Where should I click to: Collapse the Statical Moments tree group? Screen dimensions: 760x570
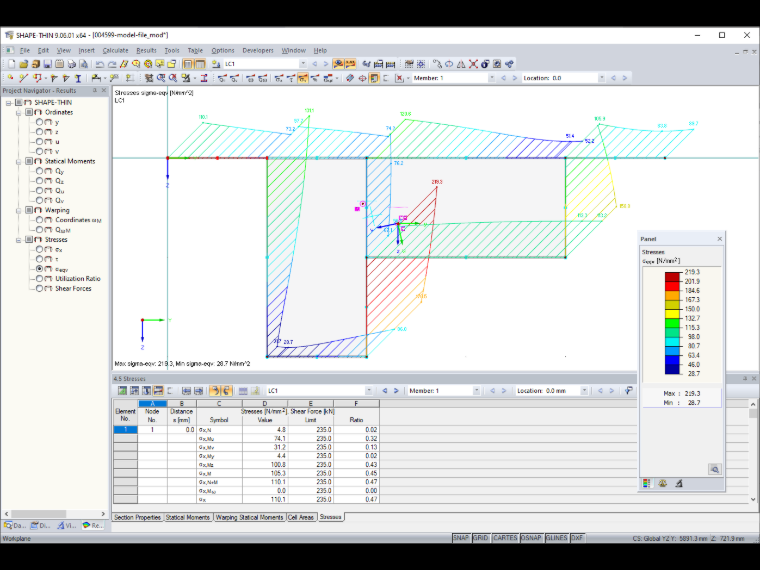click(x=18, y=161)
